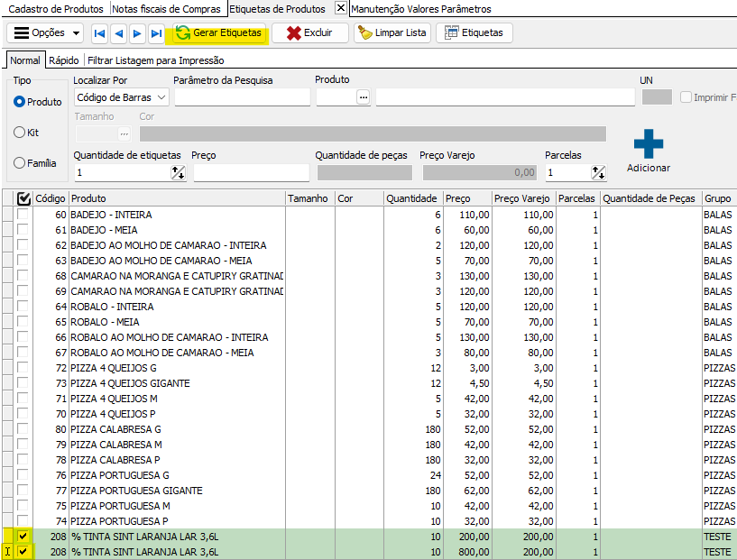Open the Opções dropdown menu
Image resolution: width=737 pixels, height=560 pixels.
(46, 33)
